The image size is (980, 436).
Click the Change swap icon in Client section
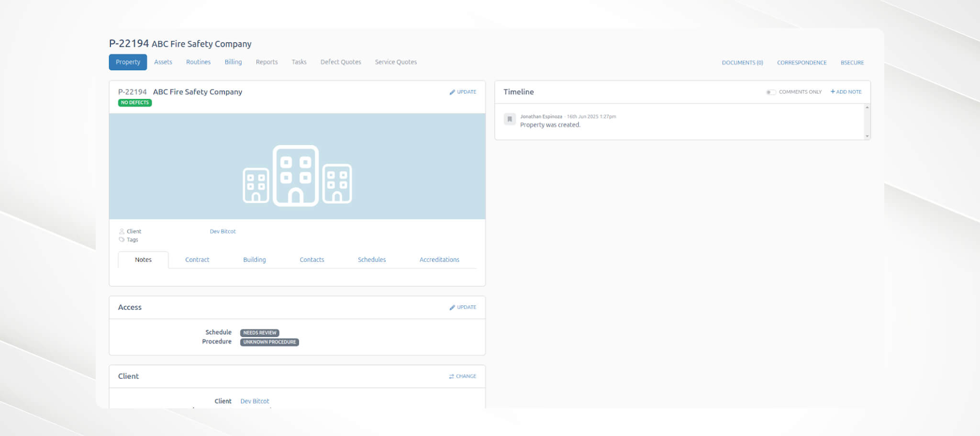point(450,376)
